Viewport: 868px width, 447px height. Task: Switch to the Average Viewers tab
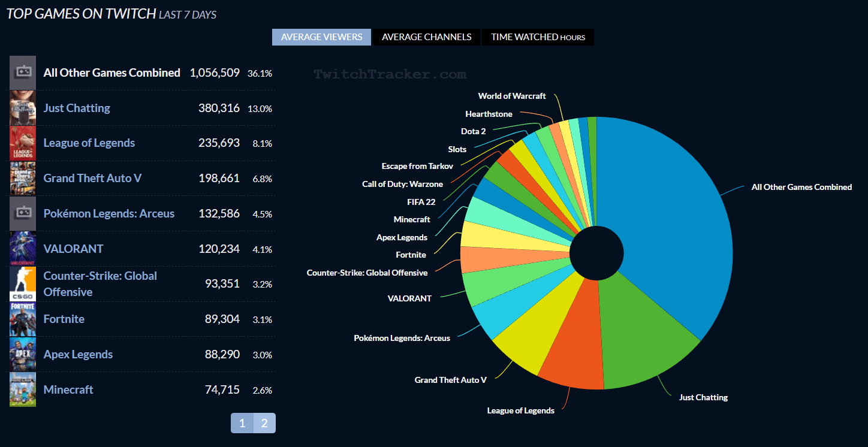click(321, 37)
